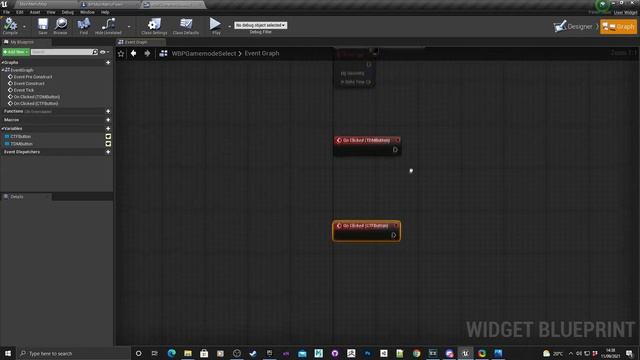The height and width of the screenshot is (360, 640).
Task: Select Event Construct in the tree
Action: [29, 83]
